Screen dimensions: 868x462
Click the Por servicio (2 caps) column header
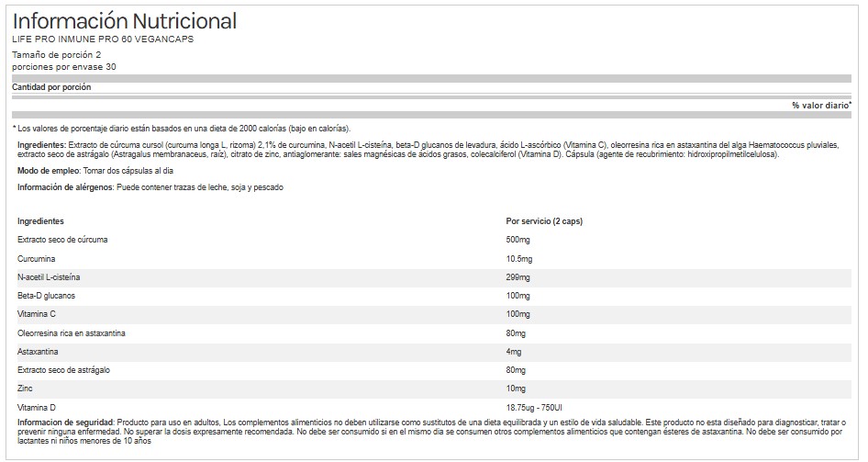click(545, 221)
